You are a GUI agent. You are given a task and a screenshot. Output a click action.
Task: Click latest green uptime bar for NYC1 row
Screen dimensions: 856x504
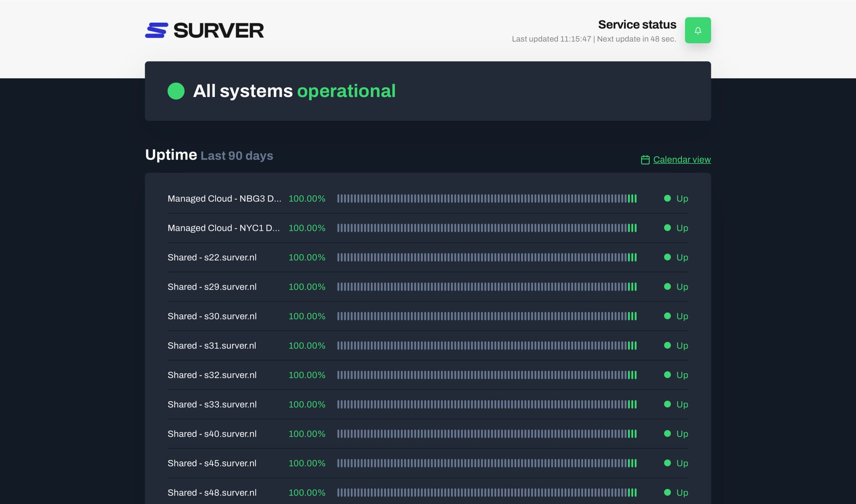(x=635, y=228)
